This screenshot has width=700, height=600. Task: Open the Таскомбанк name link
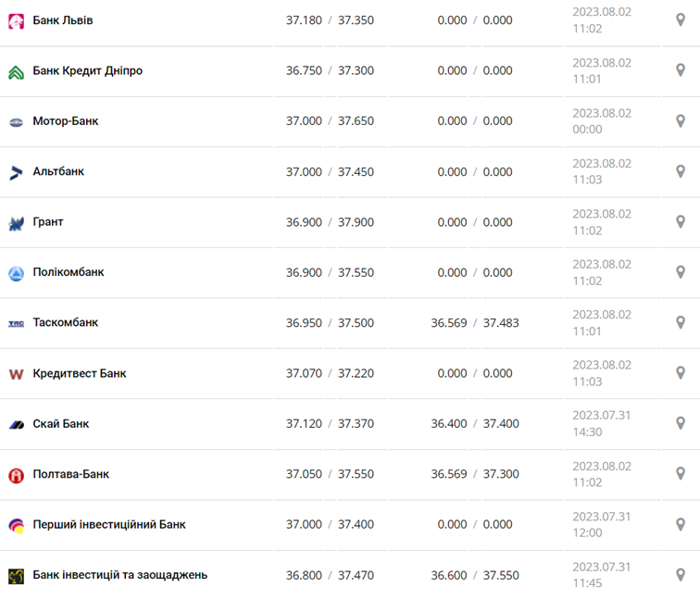[x=65, y=323]
